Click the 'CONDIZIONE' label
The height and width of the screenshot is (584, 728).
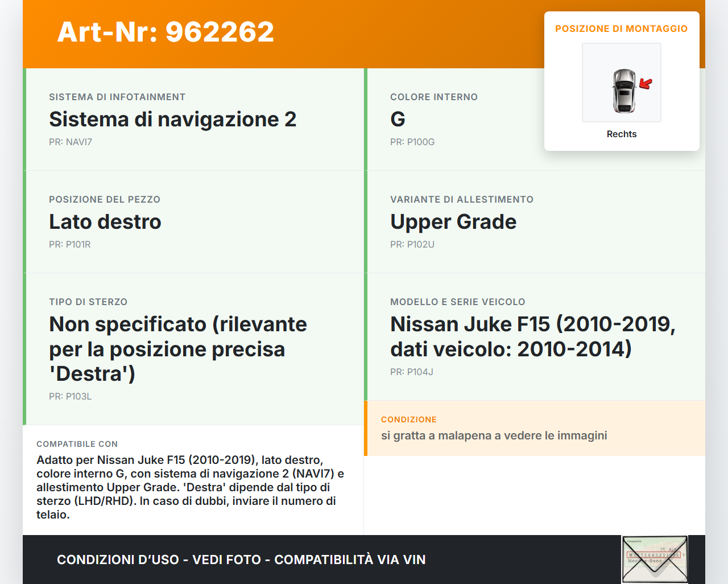click(x=409, y=420)
